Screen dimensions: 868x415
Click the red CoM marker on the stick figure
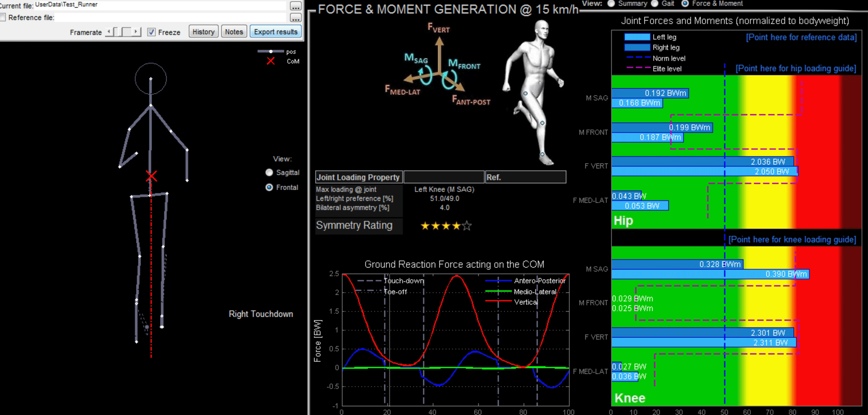pyautogui.click(x=151, y=176)
